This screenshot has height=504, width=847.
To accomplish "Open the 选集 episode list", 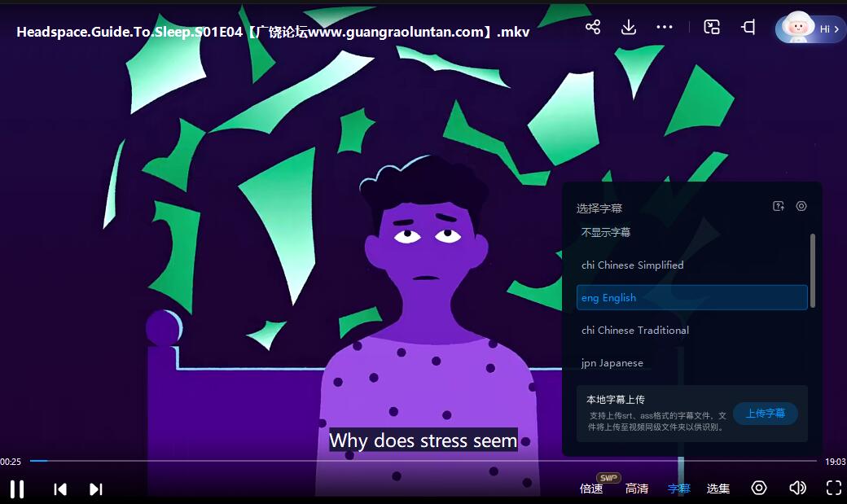I will (718, 489).
